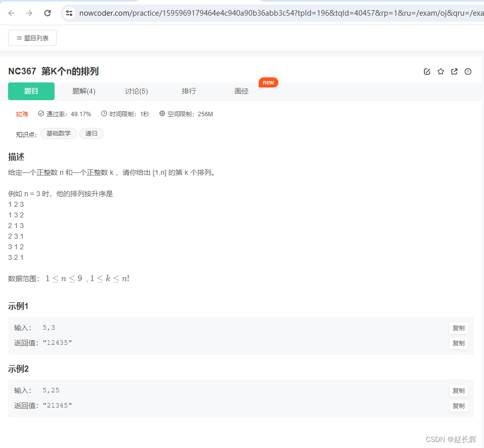Click the list icon in 题目列表 button

click(19, 38)
